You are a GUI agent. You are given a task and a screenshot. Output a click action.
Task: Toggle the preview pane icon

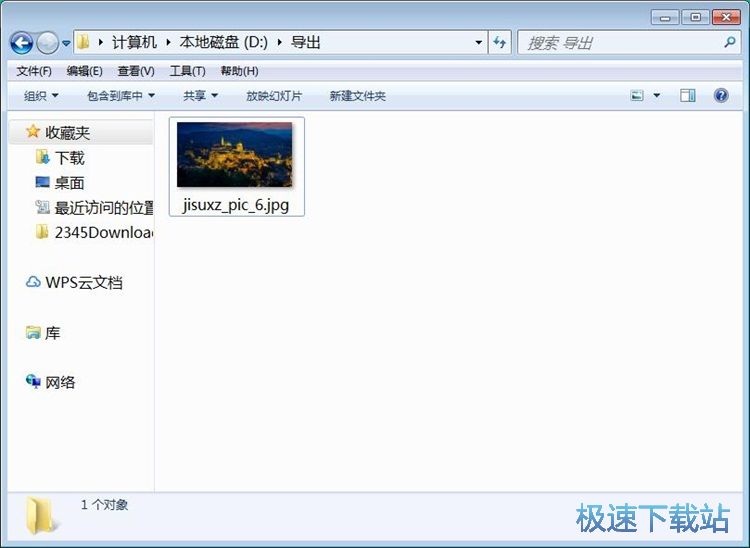(687, 96)
